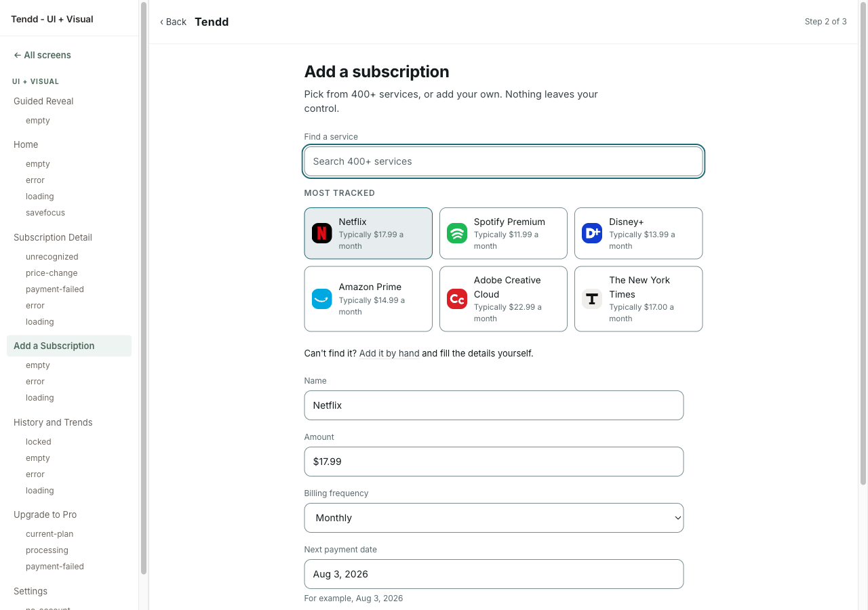This screenshot has width=868, height=610.
Task: Select 'loading' under History and Trends
Action: 40,491
